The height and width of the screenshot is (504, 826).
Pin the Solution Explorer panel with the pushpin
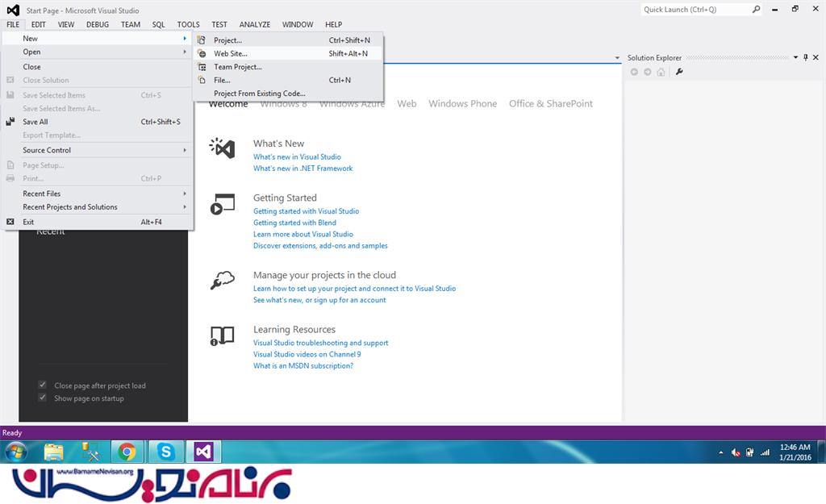click(805, 57)
